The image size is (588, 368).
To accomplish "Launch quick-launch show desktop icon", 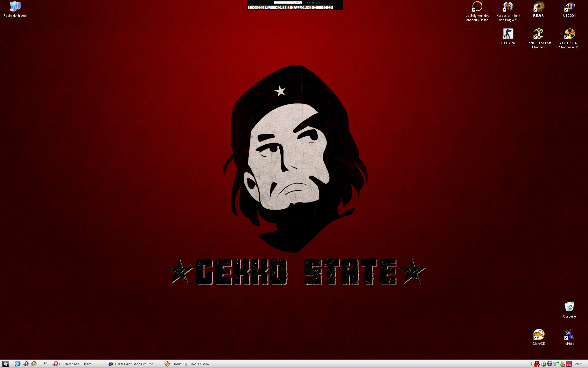I will click(x=17, y=364).
